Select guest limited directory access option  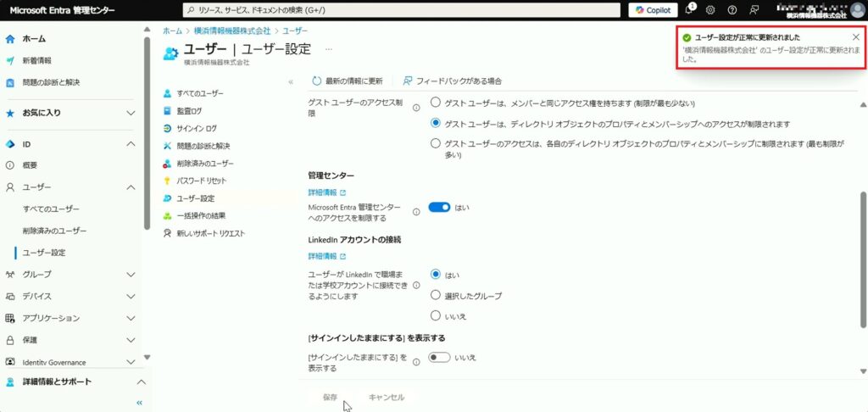436,123
